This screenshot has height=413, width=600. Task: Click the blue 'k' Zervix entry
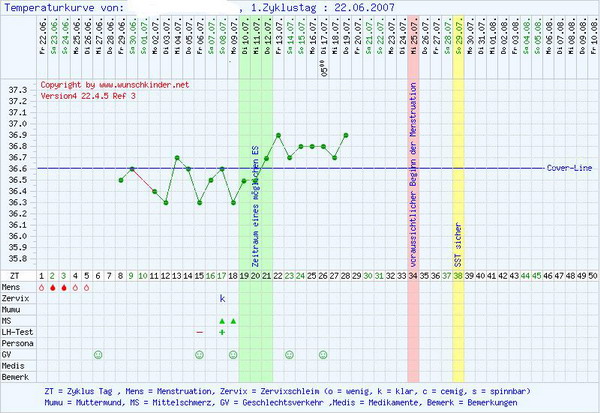coord(222,298)
